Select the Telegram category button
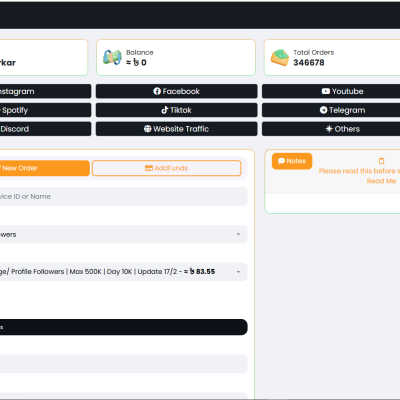400x400 pixels. click(x=331, y=110)
